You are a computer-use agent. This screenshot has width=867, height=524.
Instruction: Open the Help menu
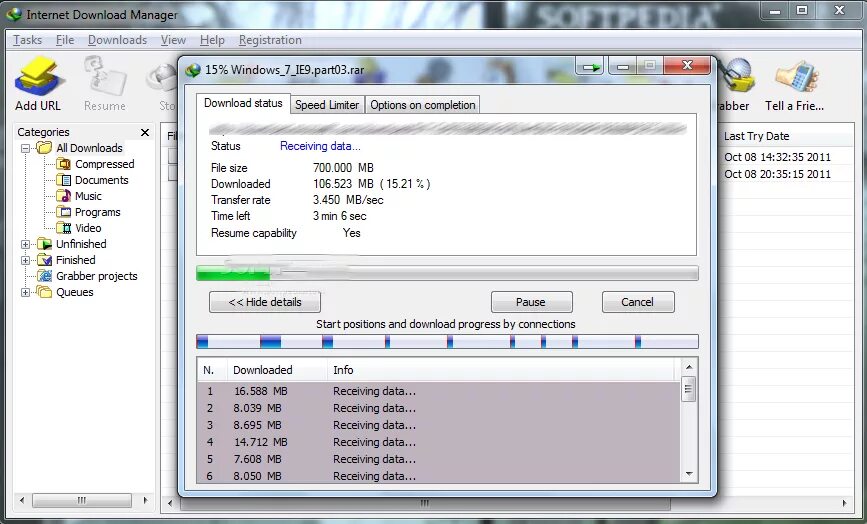coord(212,40)
